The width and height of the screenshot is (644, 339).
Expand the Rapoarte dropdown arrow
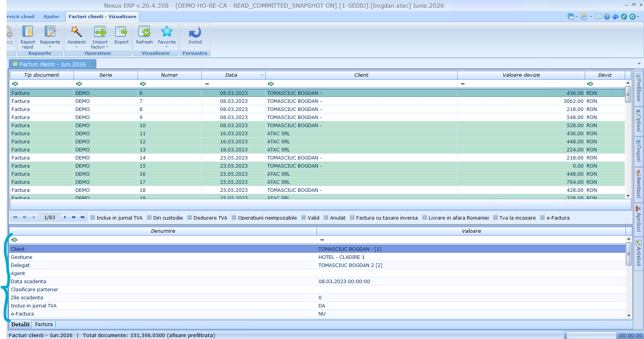click(x=50, y=47)
